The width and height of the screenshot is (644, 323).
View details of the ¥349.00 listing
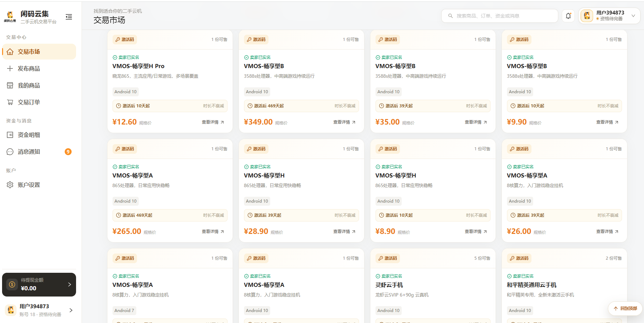344,122
